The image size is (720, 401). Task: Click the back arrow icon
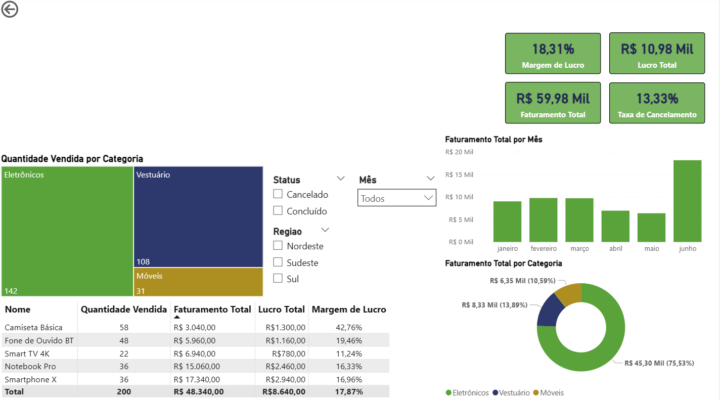tap(10, 9)
